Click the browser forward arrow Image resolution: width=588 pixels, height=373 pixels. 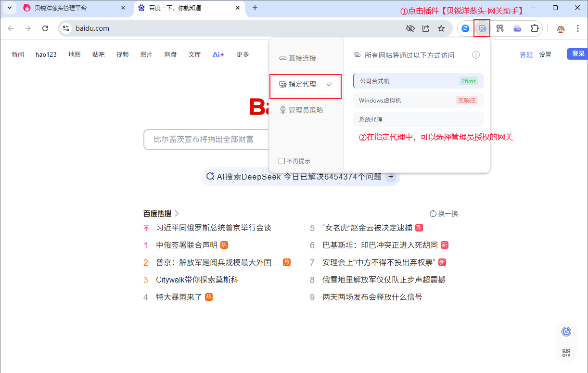point(28,28)
